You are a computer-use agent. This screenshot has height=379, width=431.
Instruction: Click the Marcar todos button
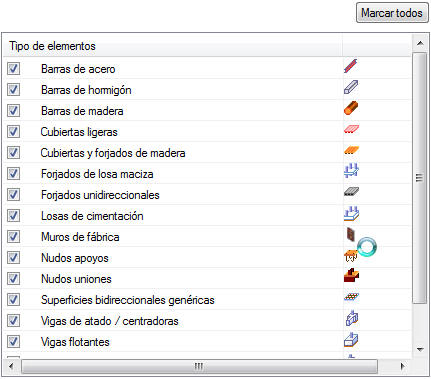click(392, 13)
